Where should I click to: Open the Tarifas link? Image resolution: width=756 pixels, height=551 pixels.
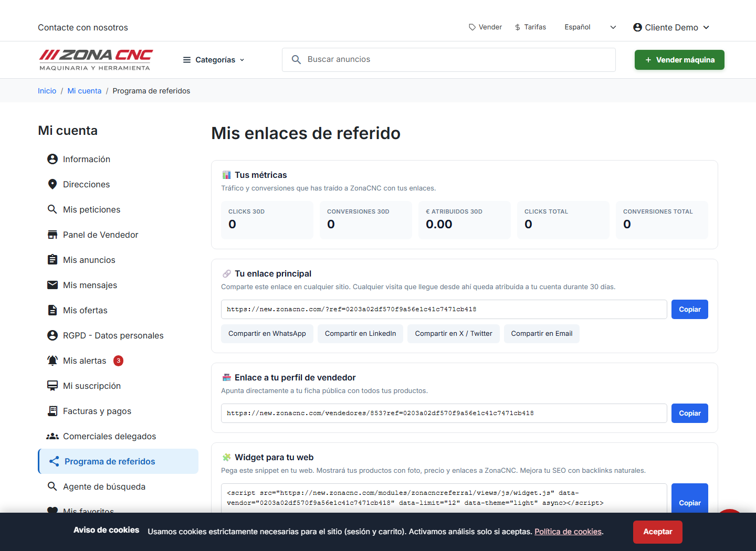tap(530, 27)
